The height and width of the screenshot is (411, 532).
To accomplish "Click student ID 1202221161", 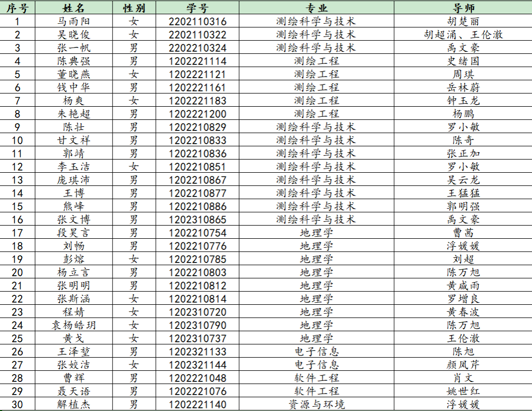I will [x=197, y=88].
